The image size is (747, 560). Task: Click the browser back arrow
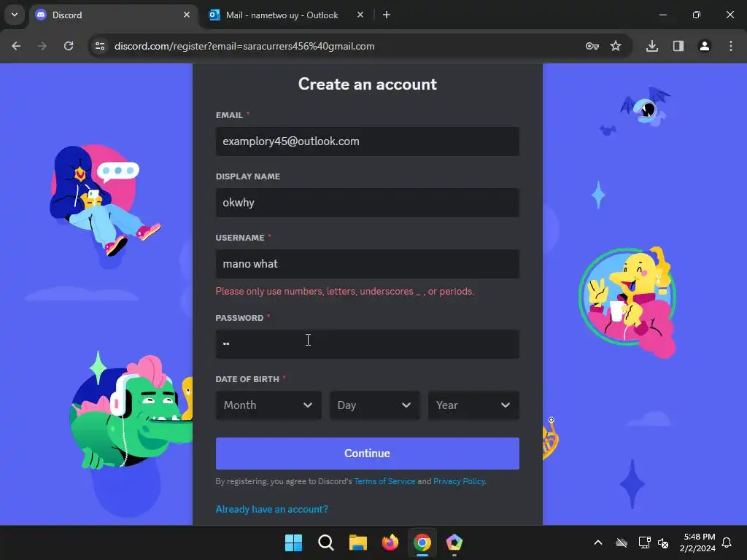(16, 46)
